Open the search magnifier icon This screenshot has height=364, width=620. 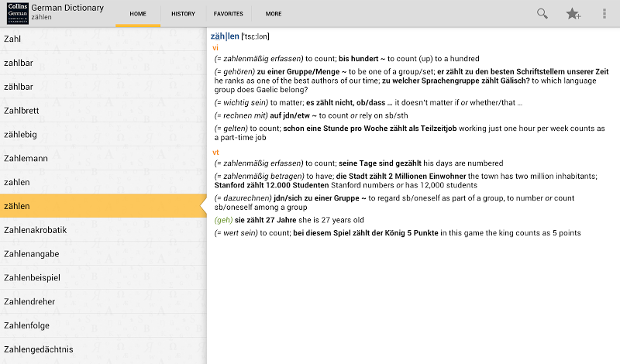(x=542, y=14)
